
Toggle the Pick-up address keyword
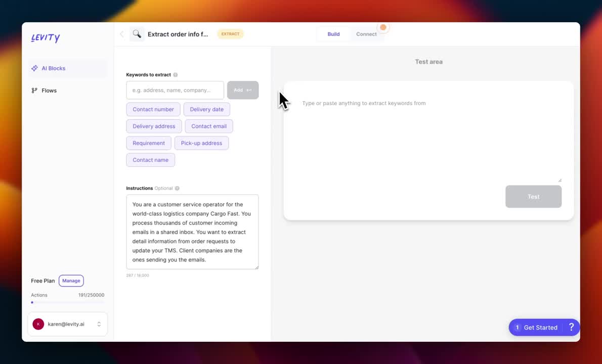(x=201, y=143)
